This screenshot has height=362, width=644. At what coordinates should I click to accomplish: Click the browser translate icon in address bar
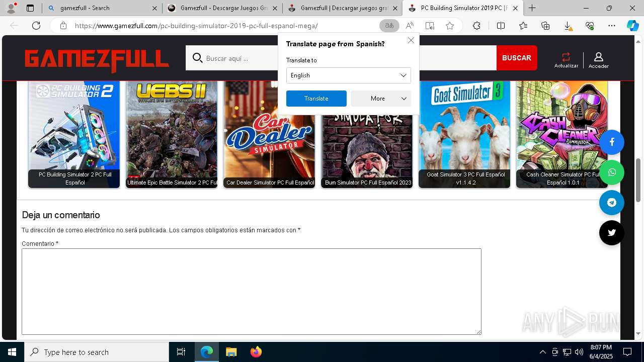pyautogui.click(x=389, y=26)
